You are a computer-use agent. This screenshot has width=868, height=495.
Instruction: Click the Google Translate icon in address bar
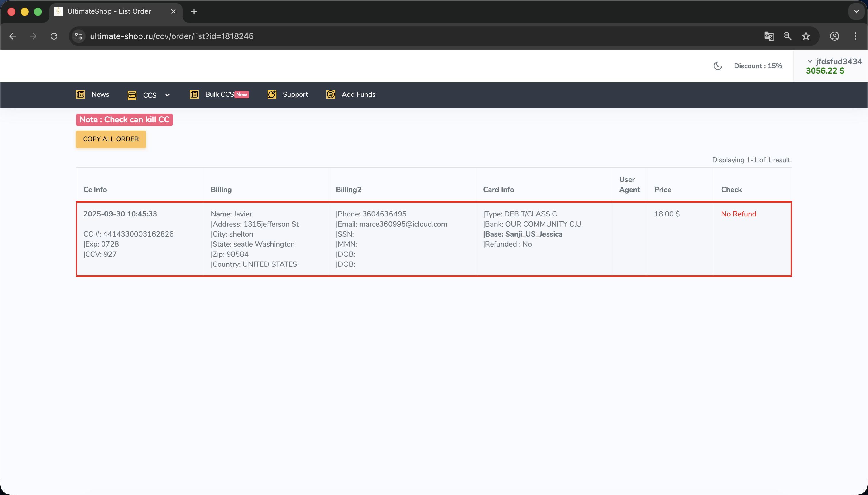(x=769, y=36)
